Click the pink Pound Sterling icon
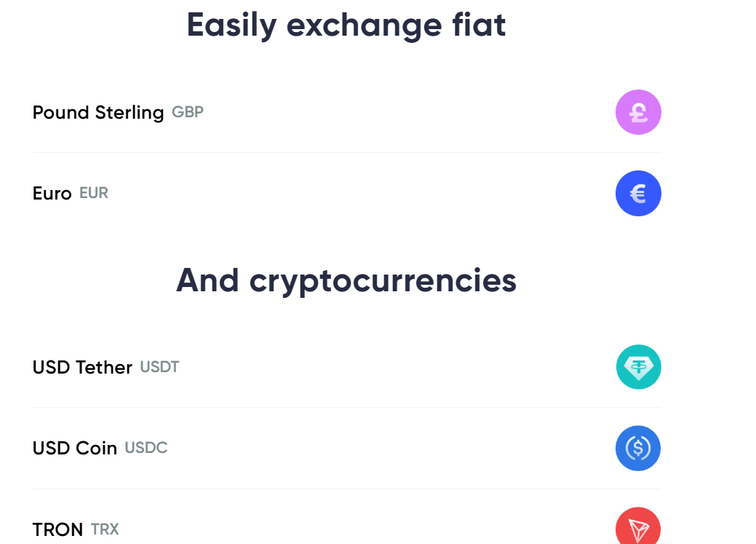The image size is (756, 544). 638,112
